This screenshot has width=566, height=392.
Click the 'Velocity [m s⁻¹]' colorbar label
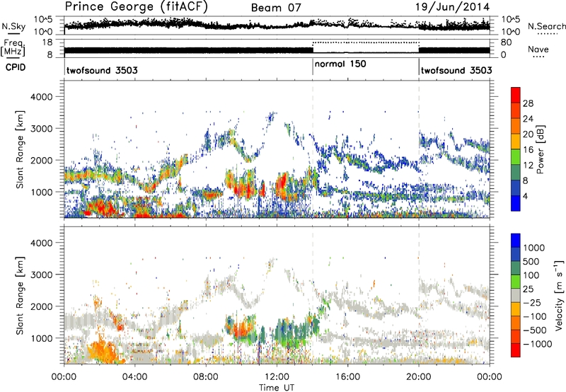559,295
